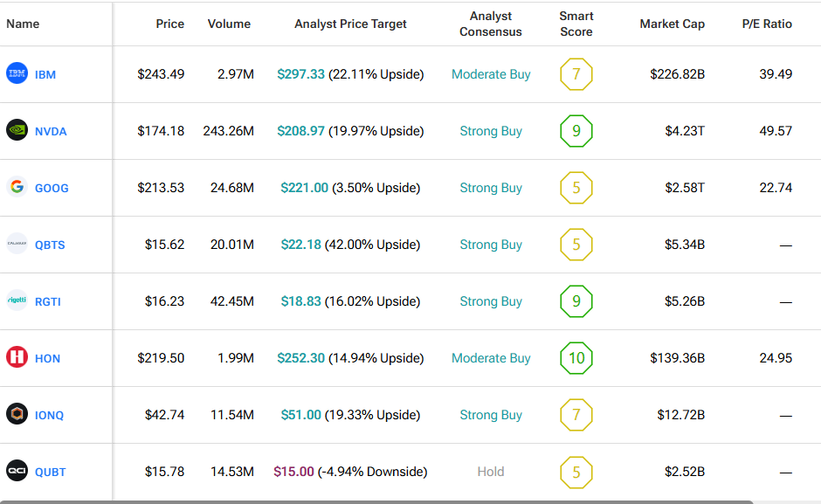Click the IONQ logo icon
Viewport: 821px width, 504px height.
click(17, 414)
